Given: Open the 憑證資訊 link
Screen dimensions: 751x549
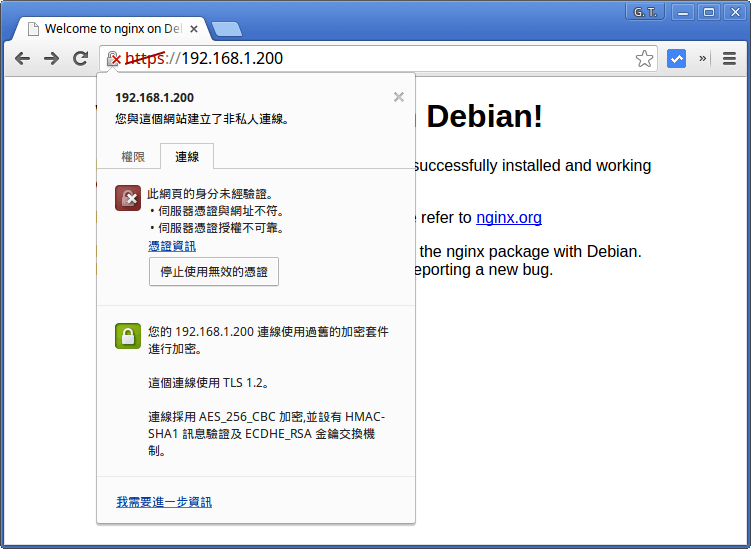Looking at the screenshot, I should point(172,246).
